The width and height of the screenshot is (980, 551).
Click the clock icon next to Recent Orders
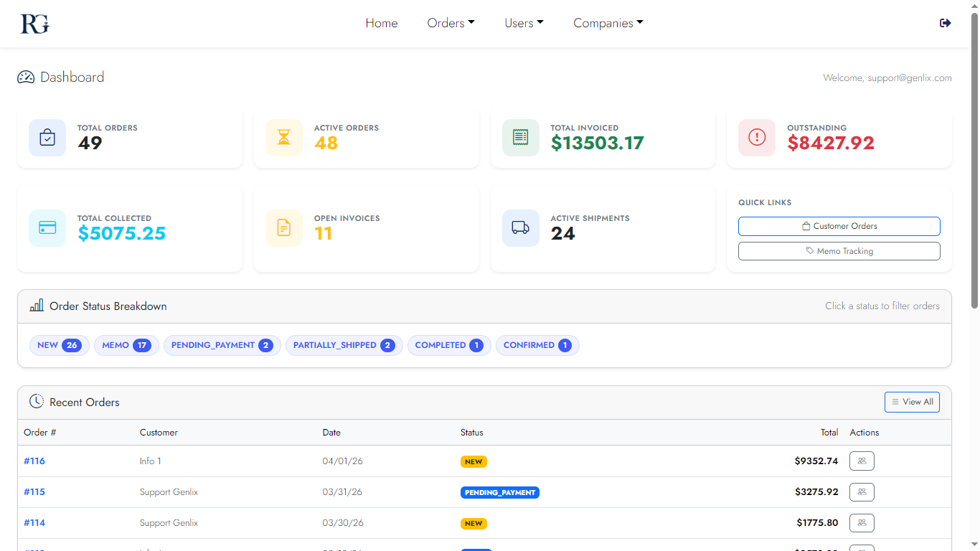click(37, 401)
